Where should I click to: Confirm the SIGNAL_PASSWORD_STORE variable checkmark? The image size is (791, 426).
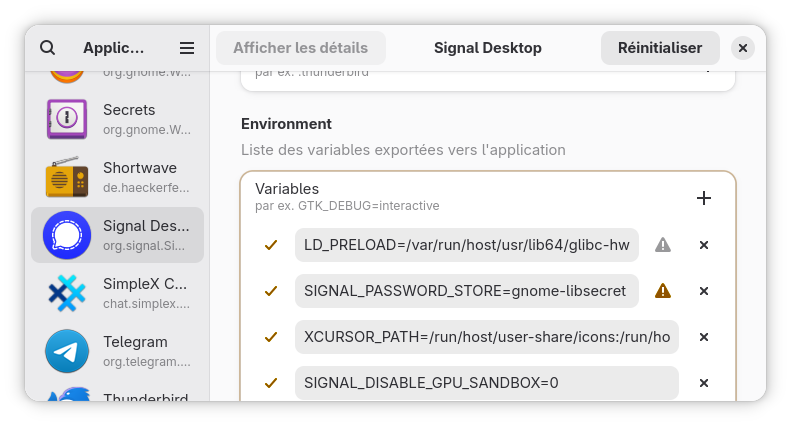click(x=271, y=291)
